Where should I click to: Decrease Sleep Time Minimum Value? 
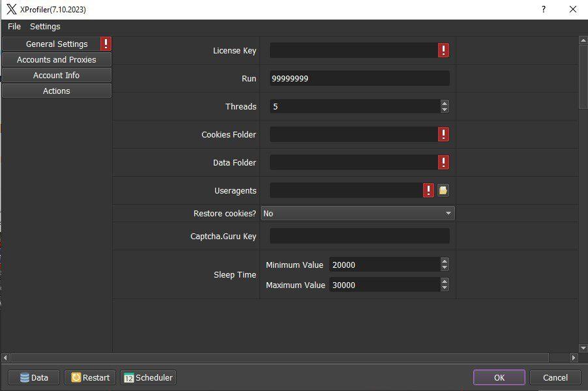(x=445, y=268)
